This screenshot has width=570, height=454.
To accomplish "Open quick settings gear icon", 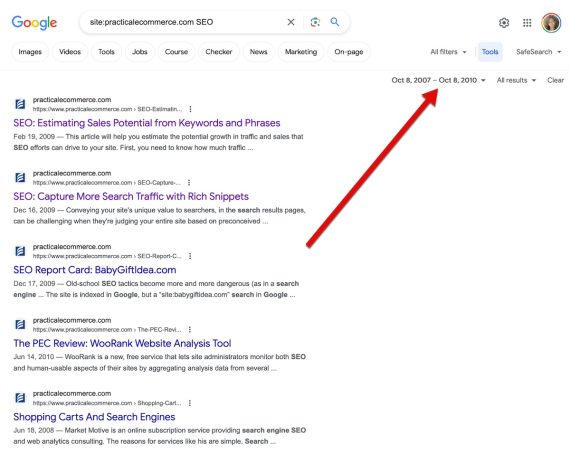I will pyautogui.click(x=504, y=23).
